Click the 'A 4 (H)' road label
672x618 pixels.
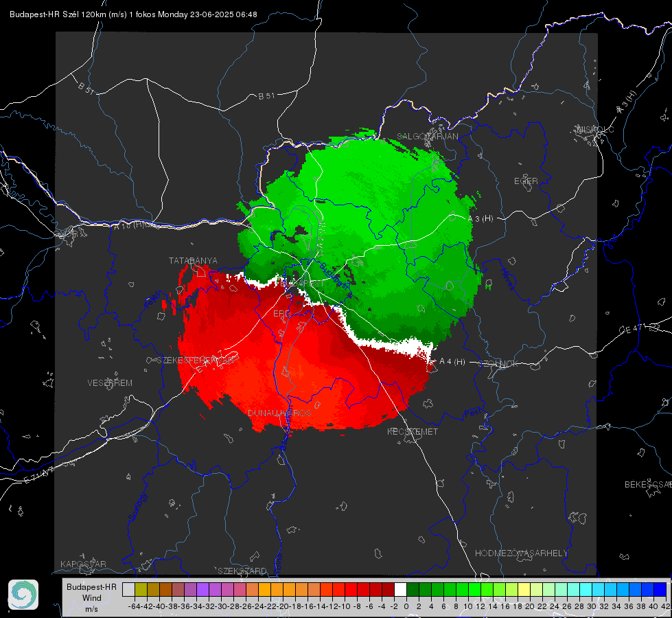[x=452, y=362]
